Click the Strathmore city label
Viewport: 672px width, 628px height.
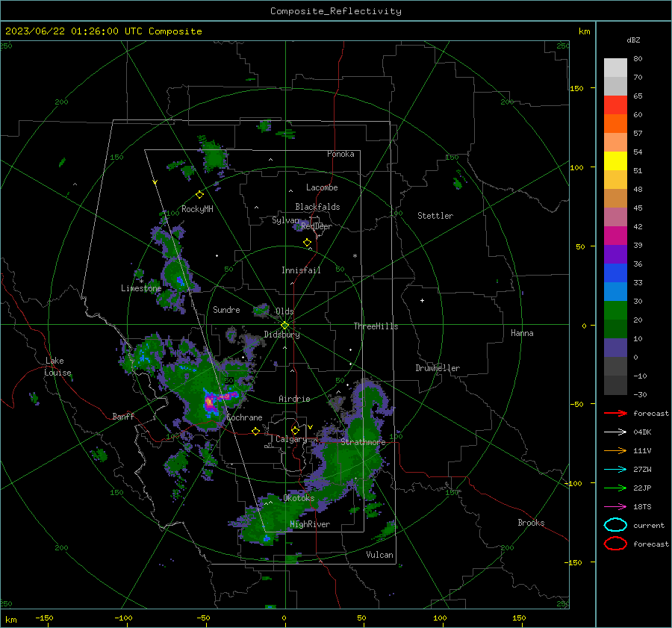[x=363, y=442]
